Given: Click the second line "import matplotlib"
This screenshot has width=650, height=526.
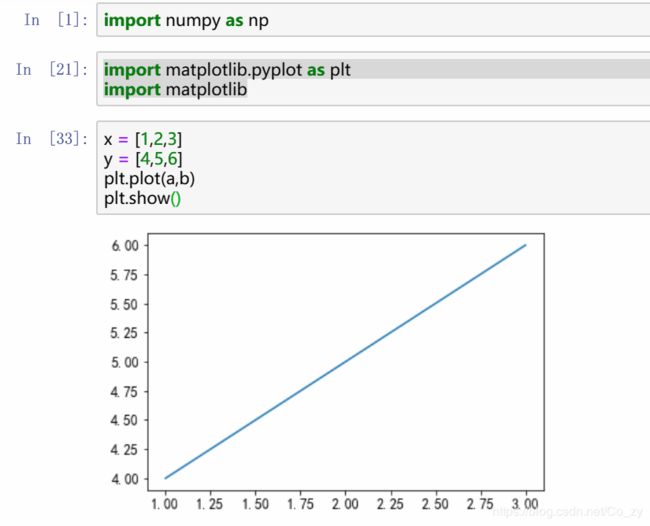Looking at the screenshot, I should (x=175, y=90).
